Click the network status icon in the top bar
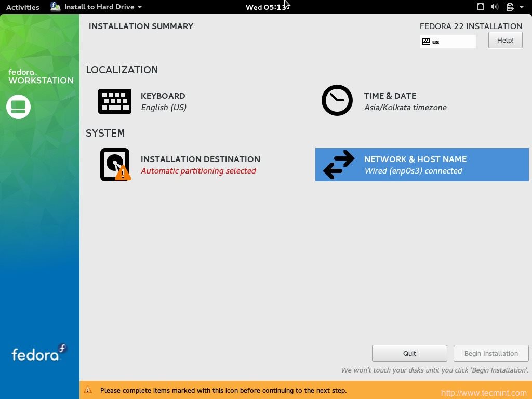 (481, 7)
